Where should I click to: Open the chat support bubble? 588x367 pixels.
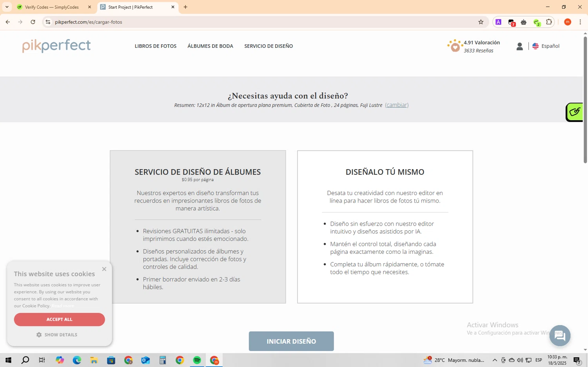(560, 336)
